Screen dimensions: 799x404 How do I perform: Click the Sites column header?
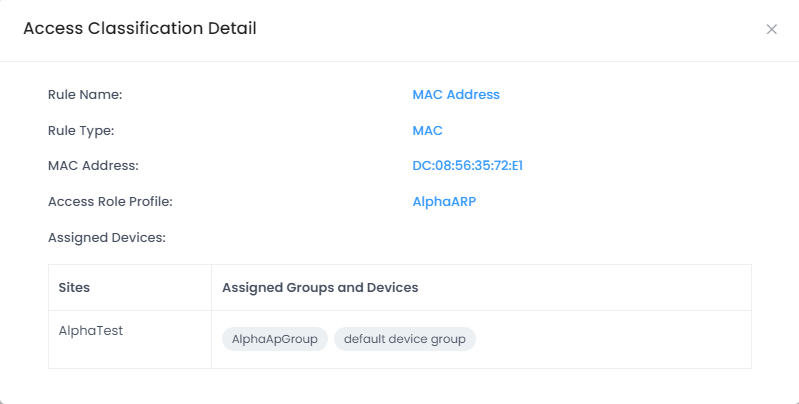(x=74, y=288)
